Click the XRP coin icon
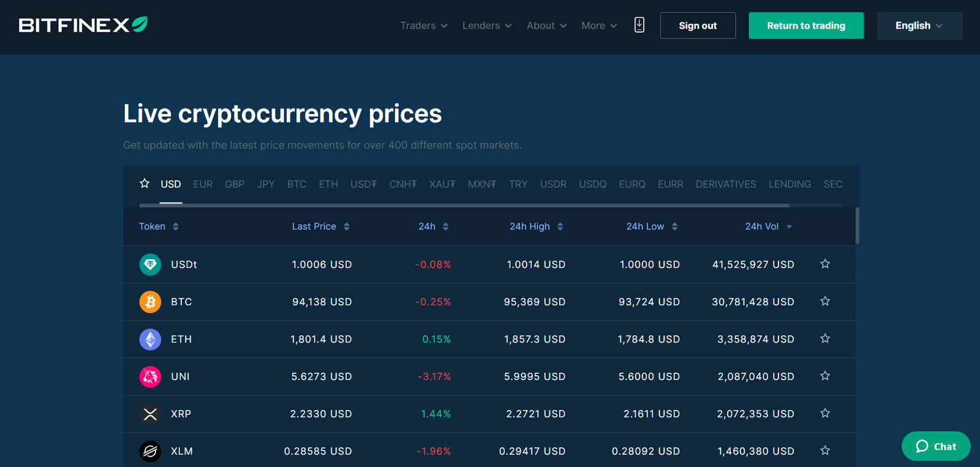 (150, 414)
